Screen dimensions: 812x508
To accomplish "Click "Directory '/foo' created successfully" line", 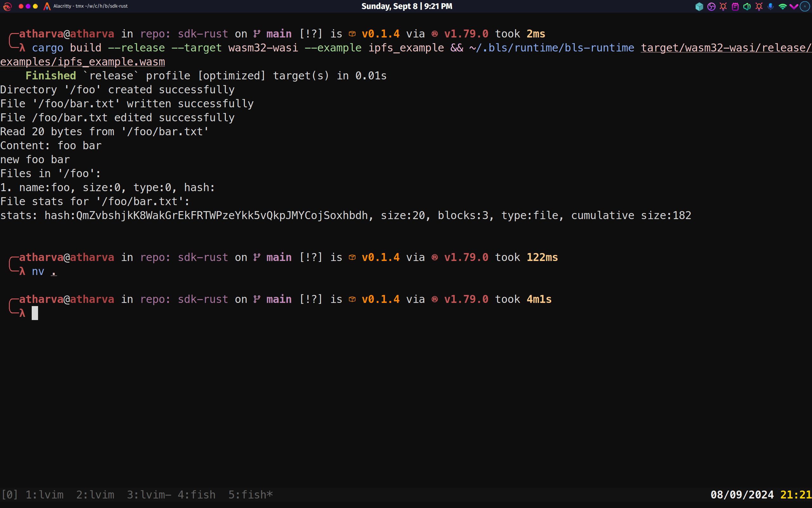I will 117,90.
